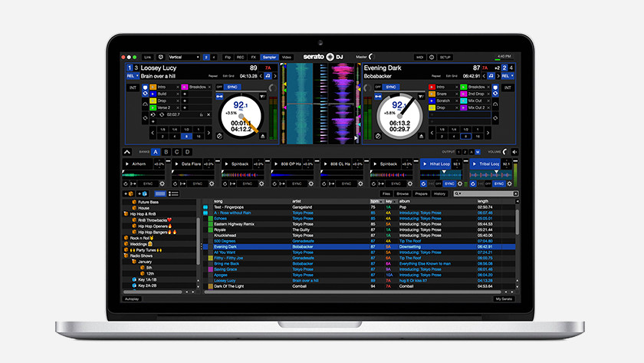Viewport: 644px width, 363px height.
Task: Open the Sampler panel tab
Action: click(269, 57)
